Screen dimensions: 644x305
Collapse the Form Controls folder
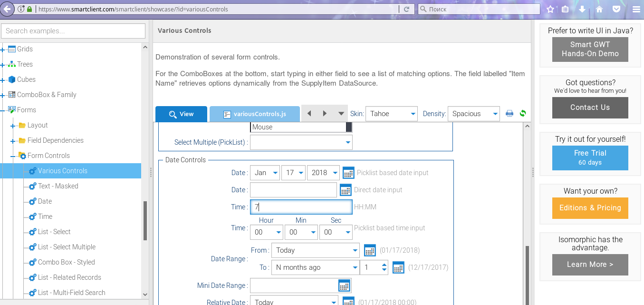13,156
